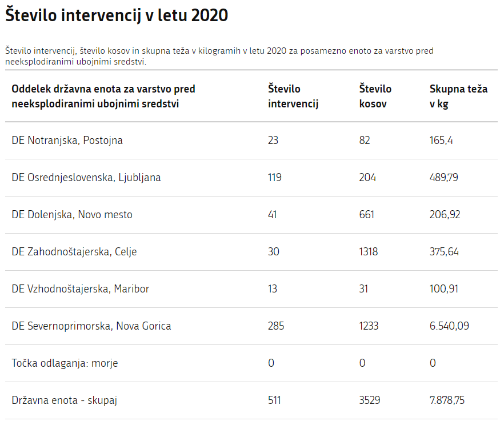Image resolution: width=504 pixels, height=421 pixels.
Task: Click the "Točka odlaganja: morje" row label
Action: [65, 363]
